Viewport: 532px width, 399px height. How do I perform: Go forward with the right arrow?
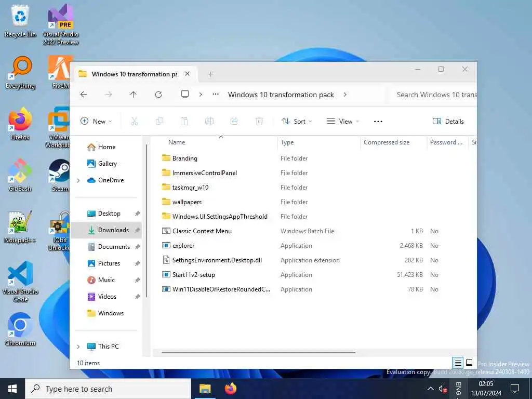click(109, 95)
